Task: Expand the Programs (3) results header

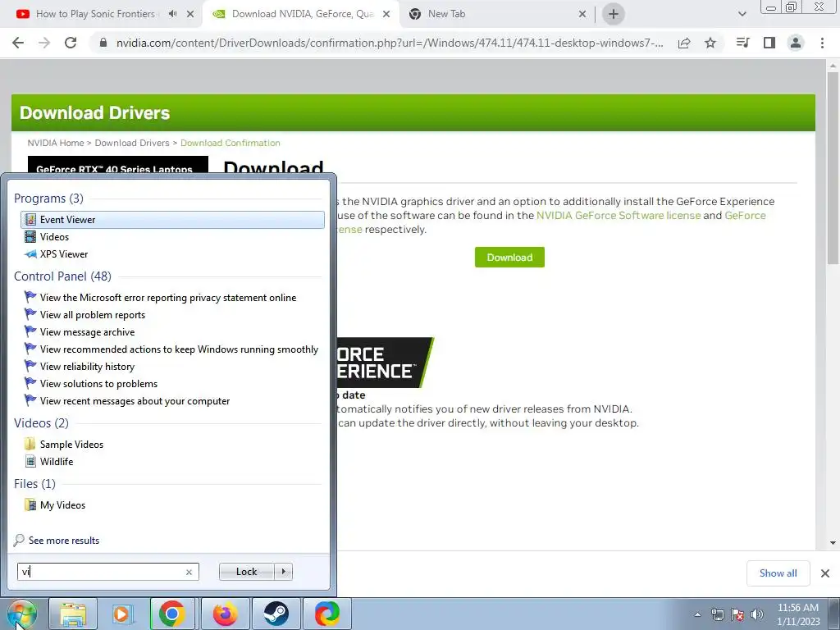Action: [x=48, y=199]
